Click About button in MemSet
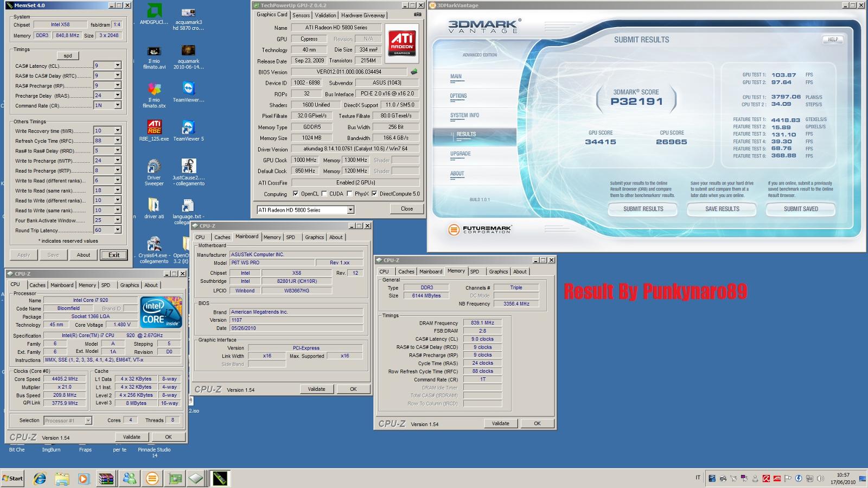The image size is (868, 488). (x=84, y=255)
